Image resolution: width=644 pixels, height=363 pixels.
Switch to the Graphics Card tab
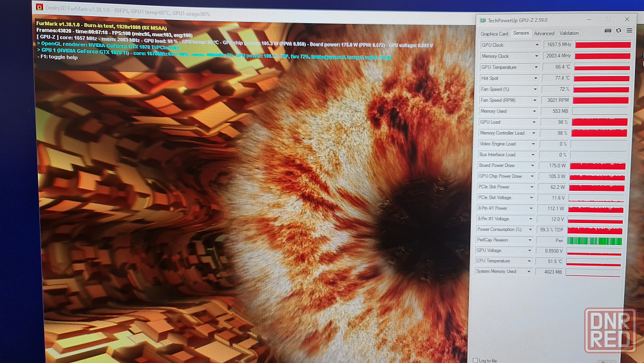[494, 34]
